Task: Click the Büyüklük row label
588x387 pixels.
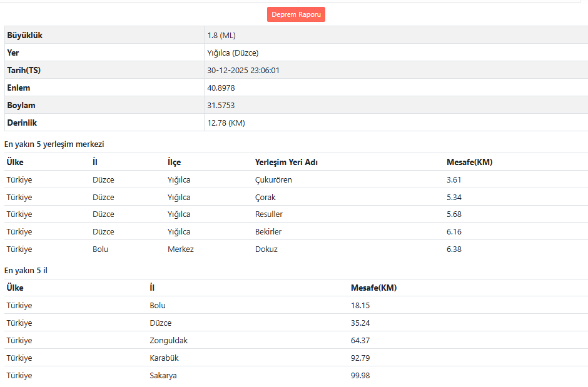Action: [25, 36]
